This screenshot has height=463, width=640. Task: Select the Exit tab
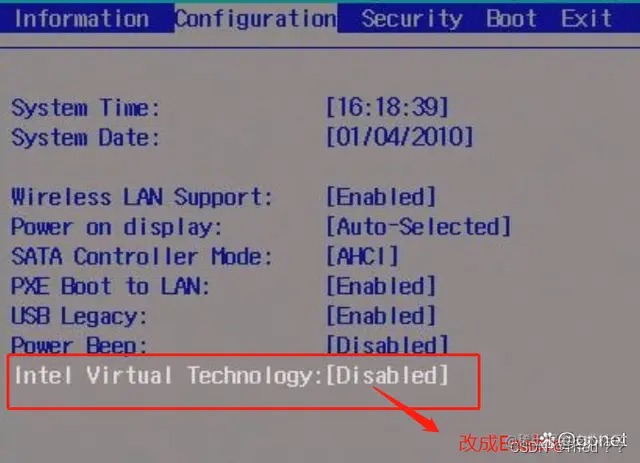click(x=587, y=19)
